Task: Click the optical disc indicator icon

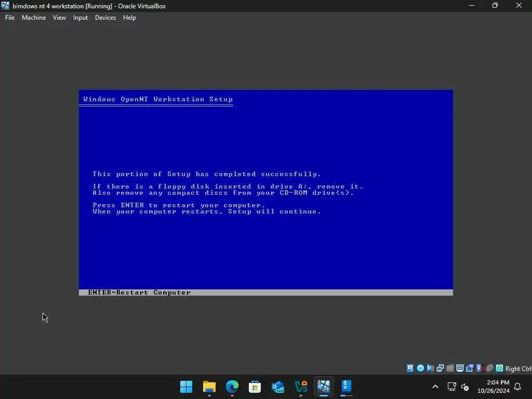Action: [x=420, y=368]
